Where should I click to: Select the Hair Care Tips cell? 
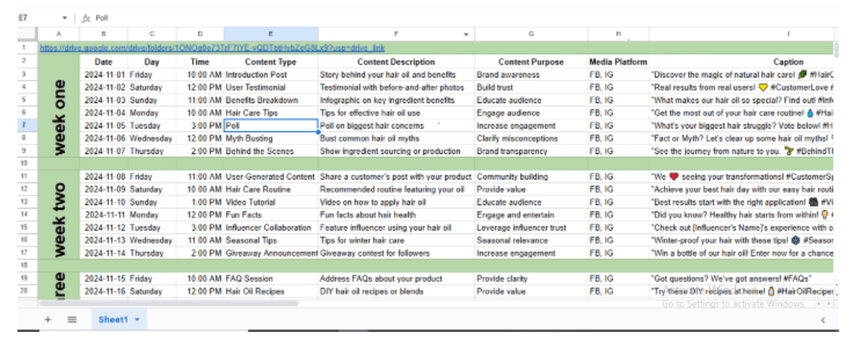pos(271,113)
